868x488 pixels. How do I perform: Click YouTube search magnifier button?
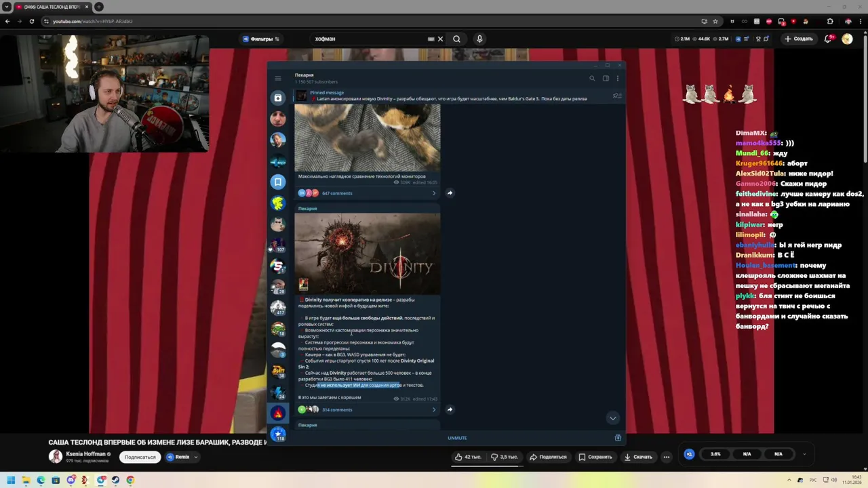[x=456, y=39]
